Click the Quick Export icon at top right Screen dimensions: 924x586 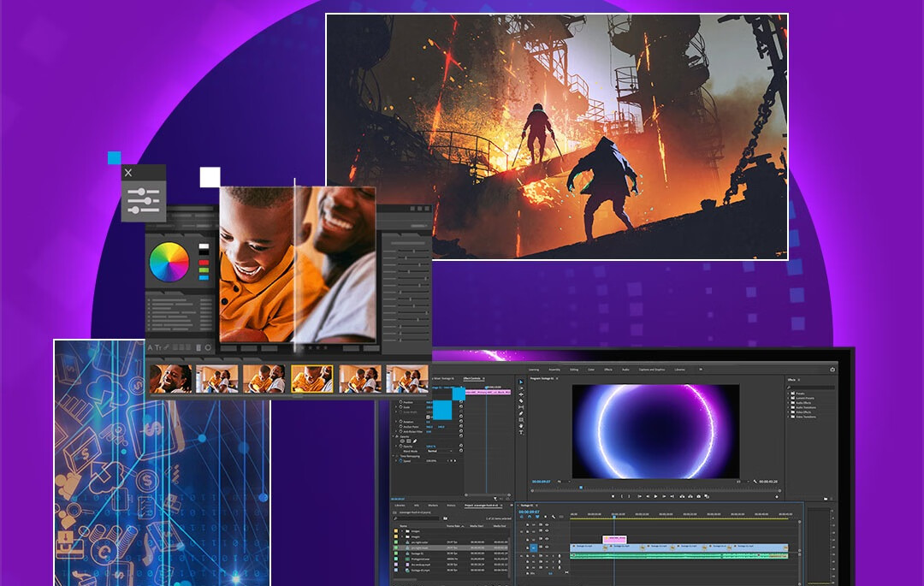pyautogui.click(x=832, y=370)
